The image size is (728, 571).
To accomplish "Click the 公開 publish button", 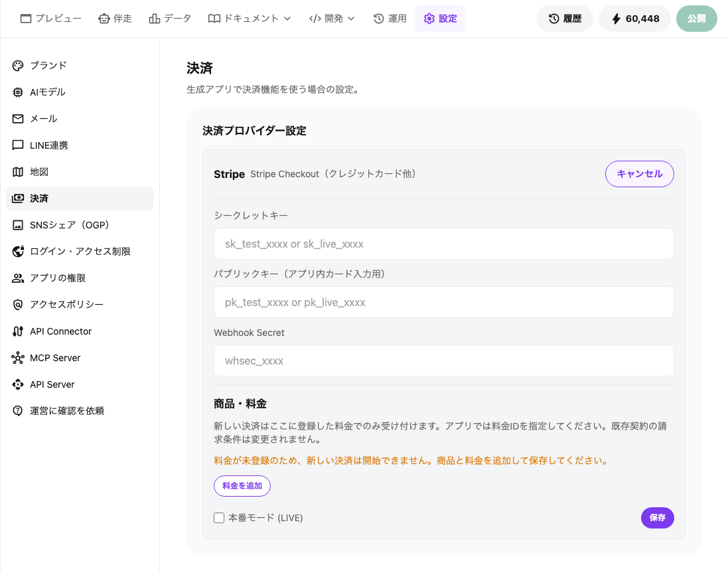I will point(696,19).
